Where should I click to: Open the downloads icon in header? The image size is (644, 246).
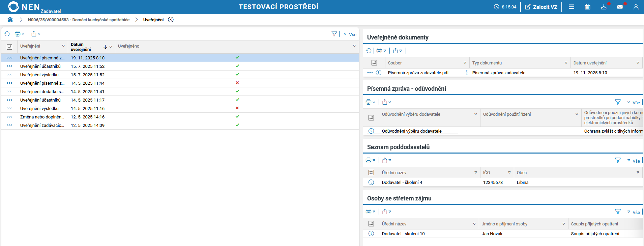click(x=604, y=7)
